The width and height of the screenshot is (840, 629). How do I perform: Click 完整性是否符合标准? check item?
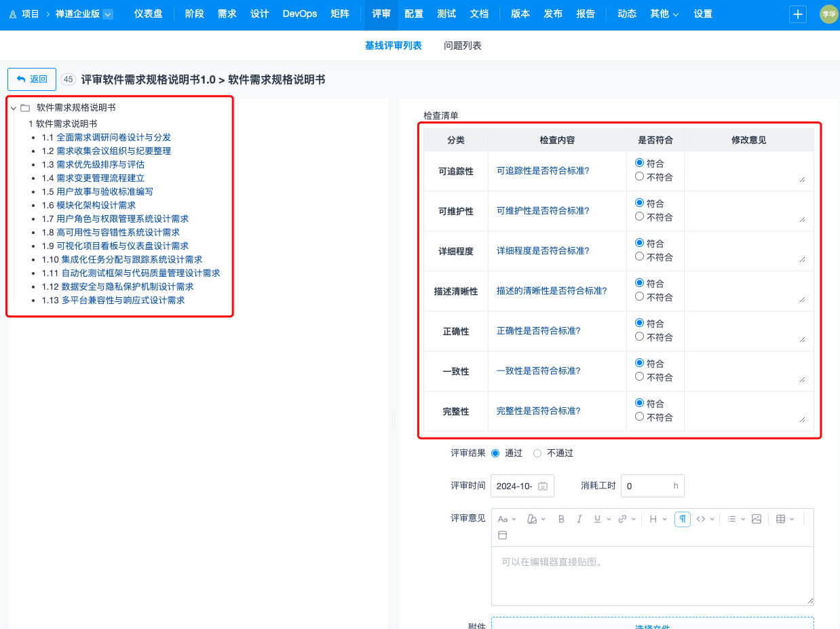[539, 411]
